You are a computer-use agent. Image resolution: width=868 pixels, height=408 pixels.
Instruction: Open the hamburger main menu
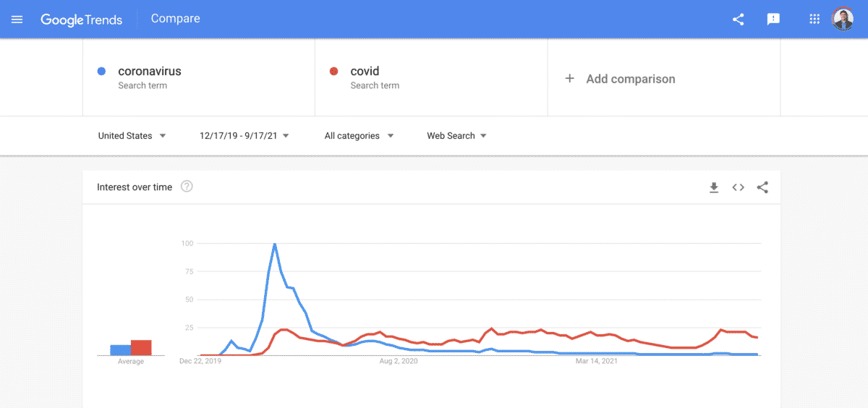point(17,20)
